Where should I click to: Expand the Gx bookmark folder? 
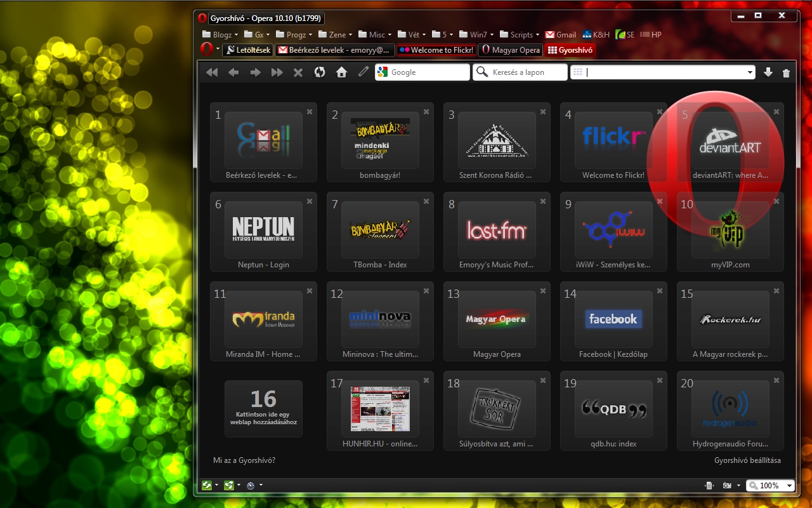257,35
